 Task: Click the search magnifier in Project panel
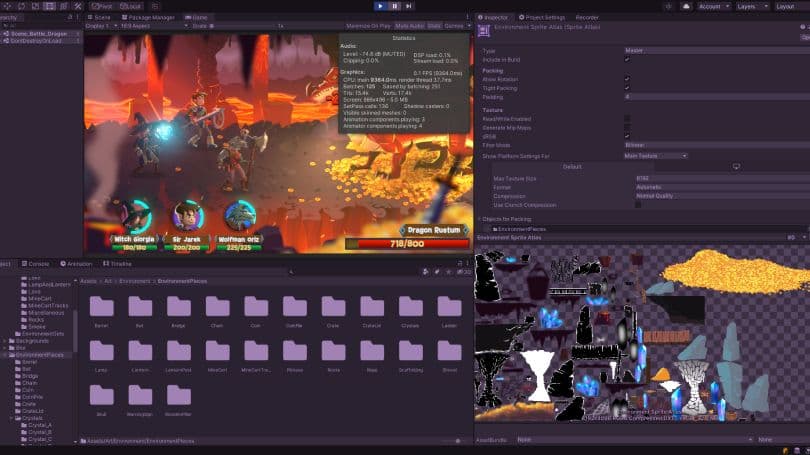(291, 272)
